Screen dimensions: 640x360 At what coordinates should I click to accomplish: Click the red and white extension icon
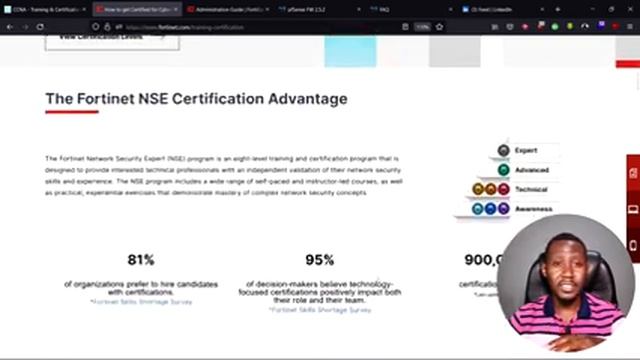[541, 26]
